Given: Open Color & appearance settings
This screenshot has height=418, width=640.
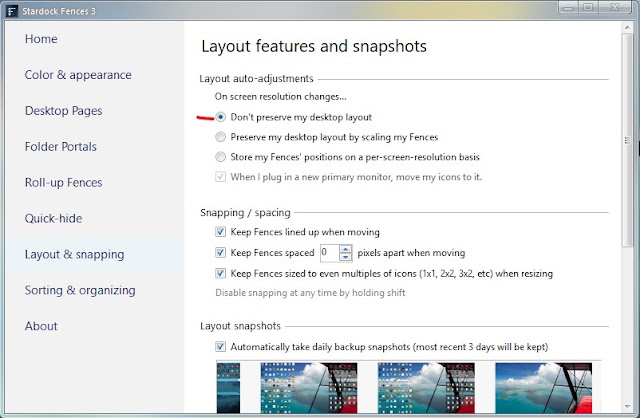Looking at the screenshot, I should tap(78, 75).
